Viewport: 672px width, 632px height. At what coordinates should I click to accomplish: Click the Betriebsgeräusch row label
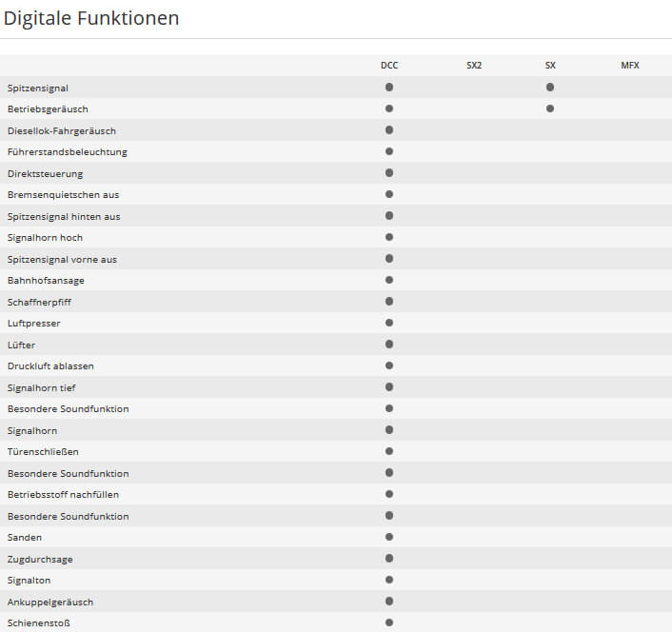(48, 109)
